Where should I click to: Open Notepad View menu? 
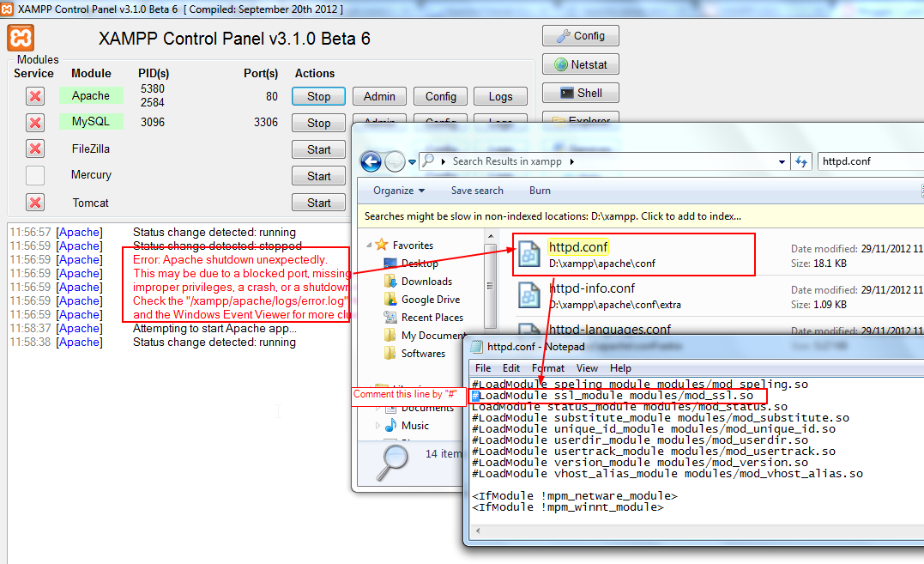click(x=587, y=368)
